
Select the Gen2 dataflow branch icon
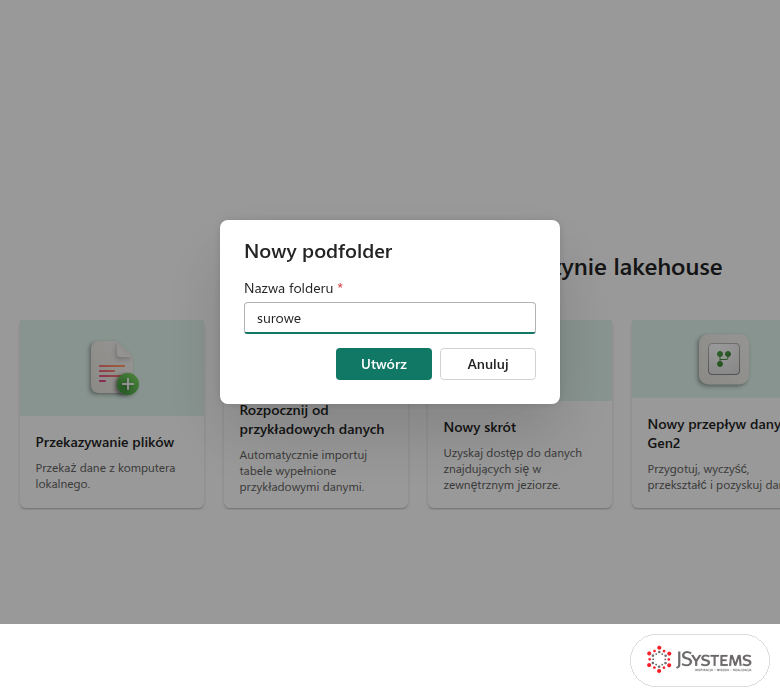[723, 359]
